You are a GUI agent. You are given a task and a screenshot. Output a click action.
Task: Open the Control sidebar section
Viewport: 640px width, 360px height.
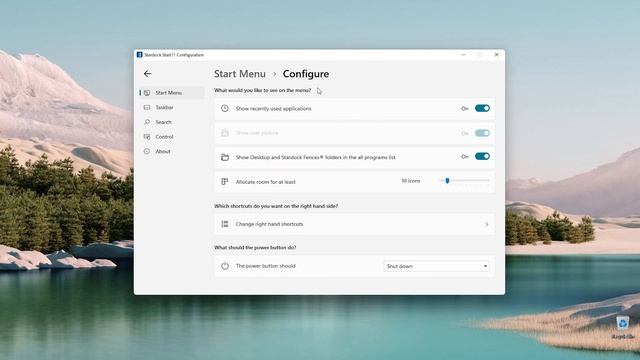click(x=171, y=137)
